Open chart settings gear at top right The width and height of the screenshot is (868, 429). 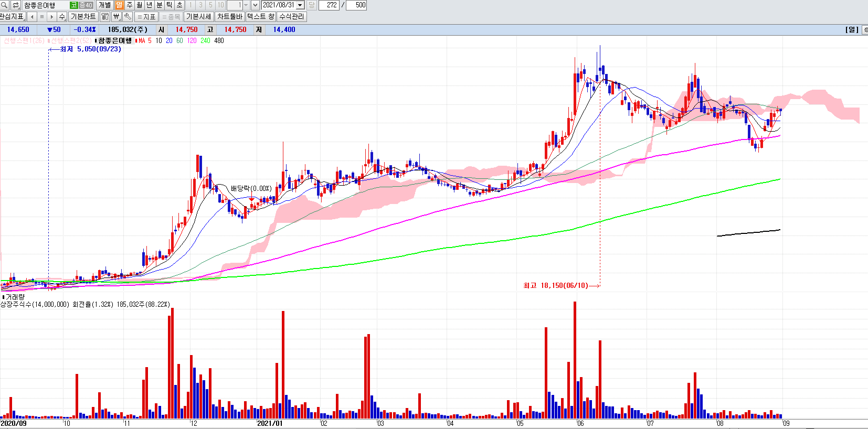[865, 29]
